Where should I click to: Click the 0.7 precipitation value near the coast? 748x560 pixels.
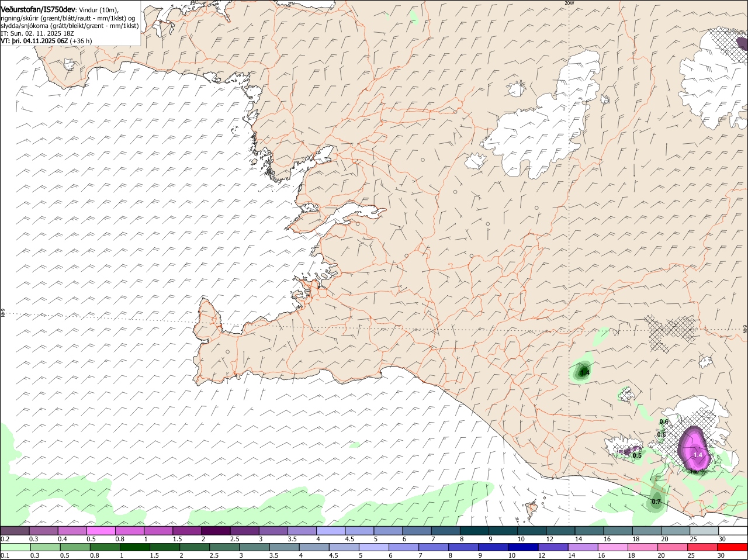coord(656,502)
